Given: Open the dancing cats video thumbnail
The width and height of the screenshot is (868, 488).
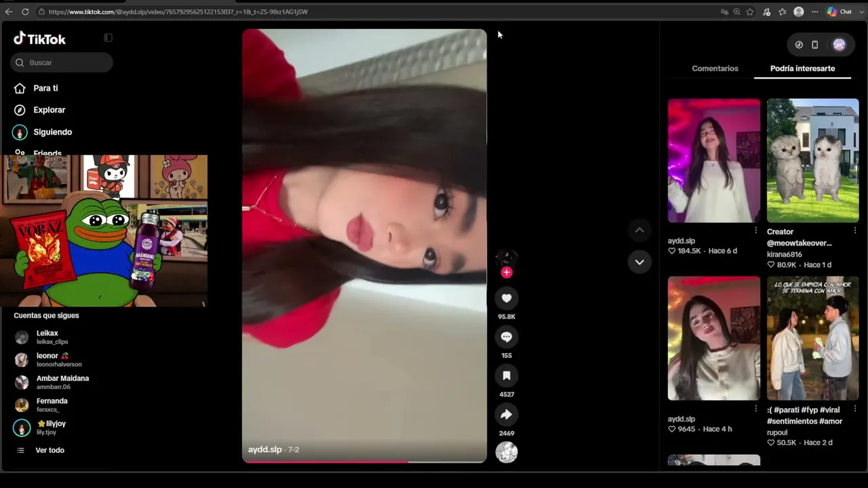Looking at the screenshot, I should 812,161.
